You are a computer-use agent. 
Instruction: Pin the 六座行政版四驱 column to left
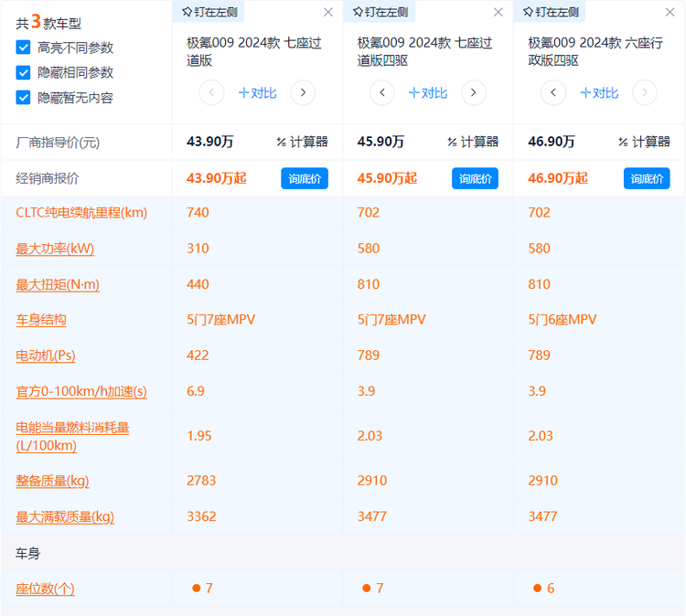pos(549,12)
